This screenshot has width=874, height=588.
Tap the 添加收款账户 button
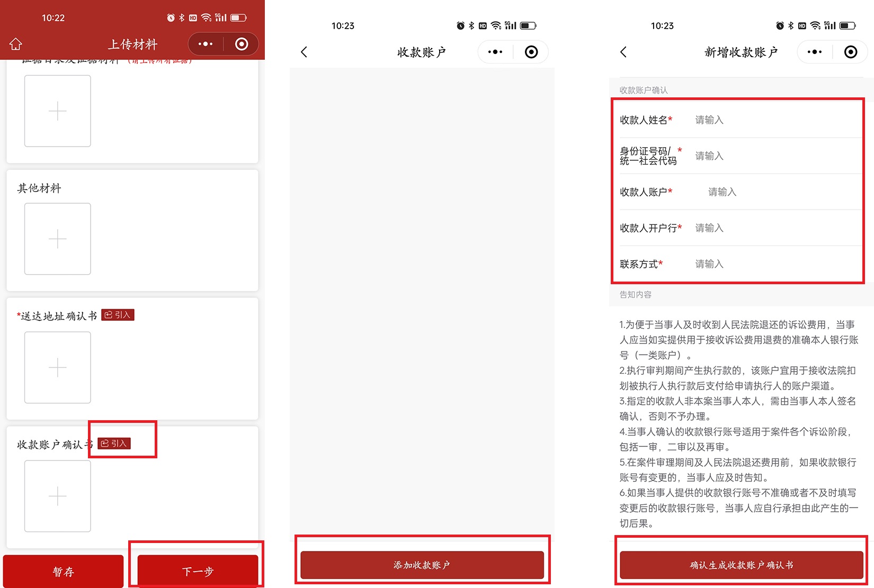tap(422, 565)
